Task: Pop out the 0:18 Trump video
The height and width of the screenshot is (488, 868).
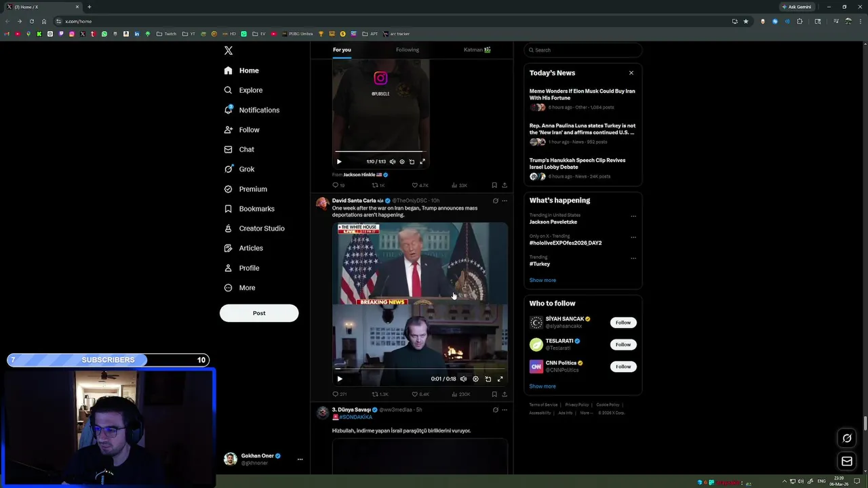Action: (488, 379)
